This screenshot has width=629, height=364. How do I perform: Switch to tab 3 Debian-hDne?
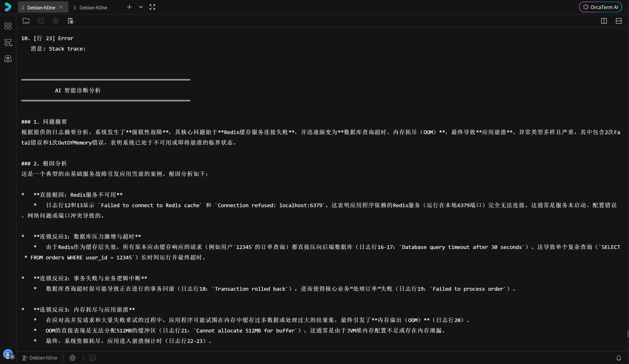[90, 8]
